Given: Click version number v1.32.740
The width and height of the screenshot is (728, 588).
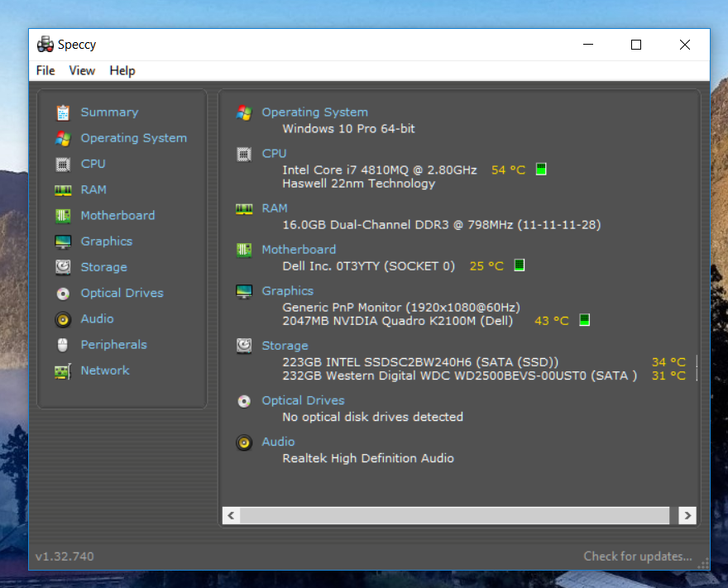Looking at the screenshot, I should coord(65,556).
